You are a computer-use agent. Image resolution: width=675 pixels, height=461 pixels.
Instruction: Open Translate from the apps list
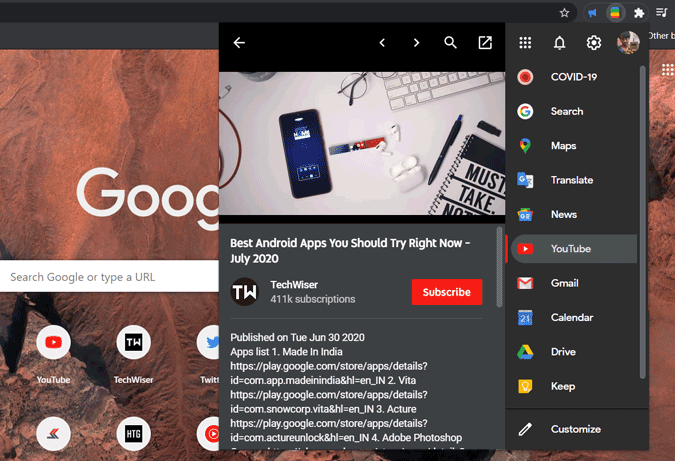point(574,180)
